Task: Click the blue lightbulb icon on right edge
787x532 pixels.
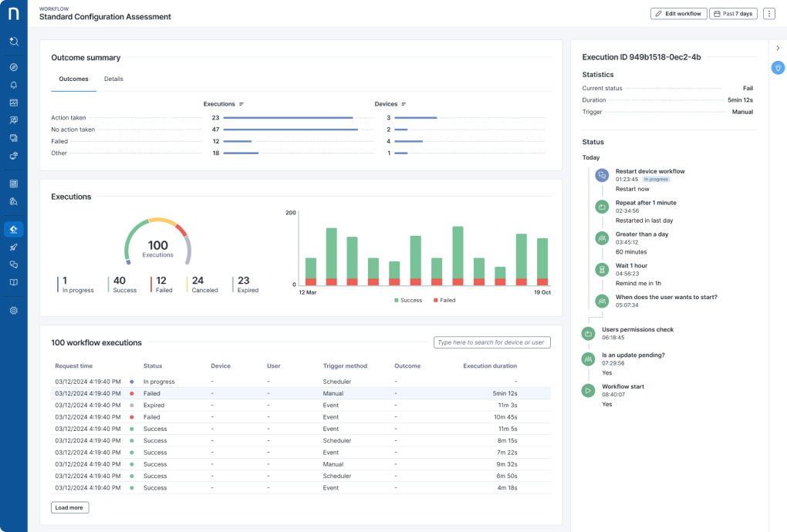Action: pyautogui.click(x=778, y=68)
